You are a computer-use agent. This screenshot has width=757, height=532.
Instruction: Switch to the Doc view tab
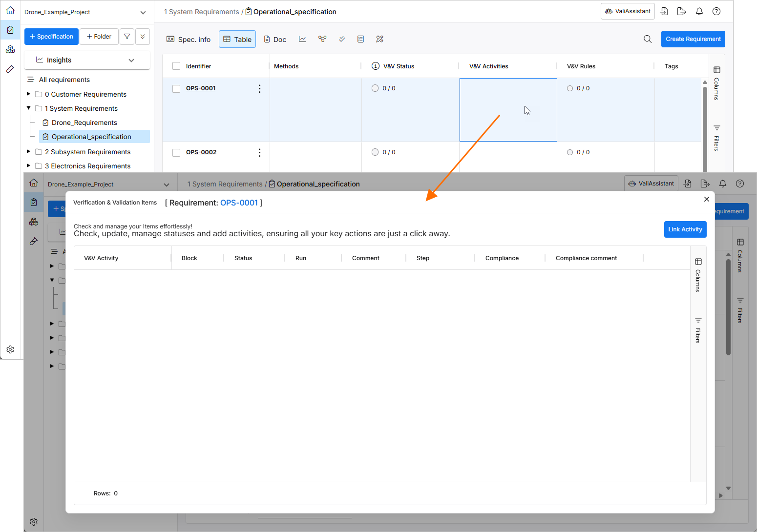click(275, 40)
